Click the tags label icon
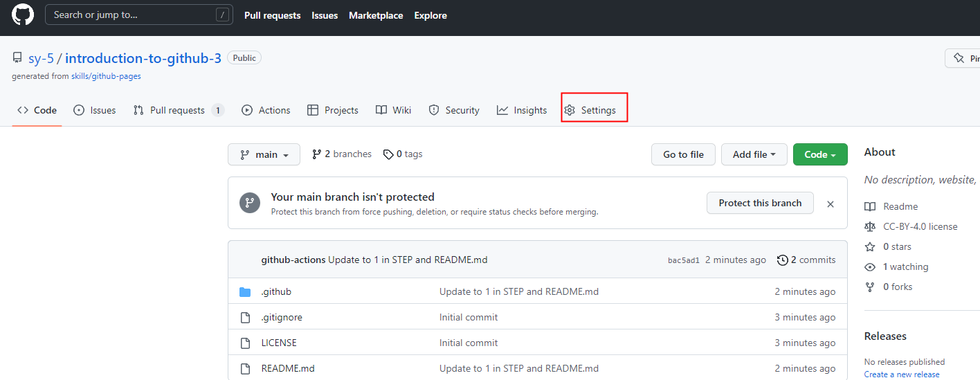The width and height of the screenshot is (980, 380). pos(388,154)
